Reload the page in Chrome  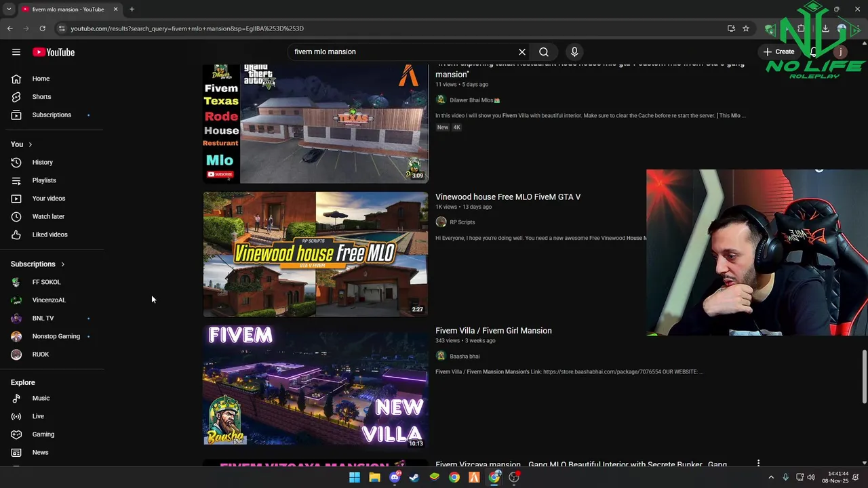[x=42, y=28]
